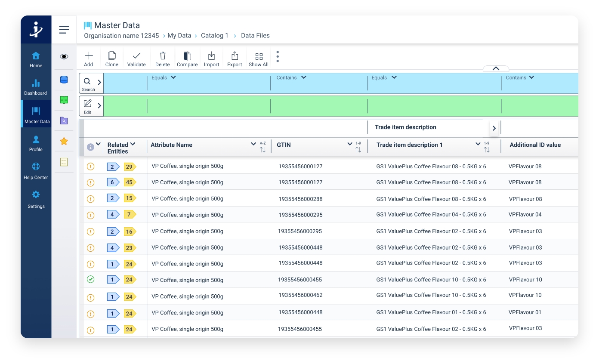The image size is (599, 364).
Task: Select GTIN cell 19355456000462
Action: (x=300, y=295)
